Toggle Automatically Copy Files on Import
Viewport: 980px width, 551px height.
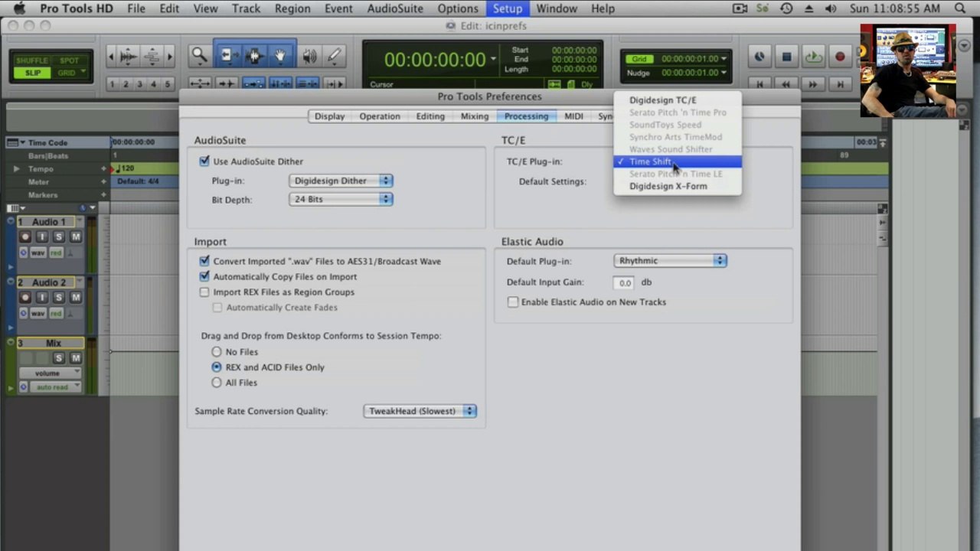click(x=204, y=276)
